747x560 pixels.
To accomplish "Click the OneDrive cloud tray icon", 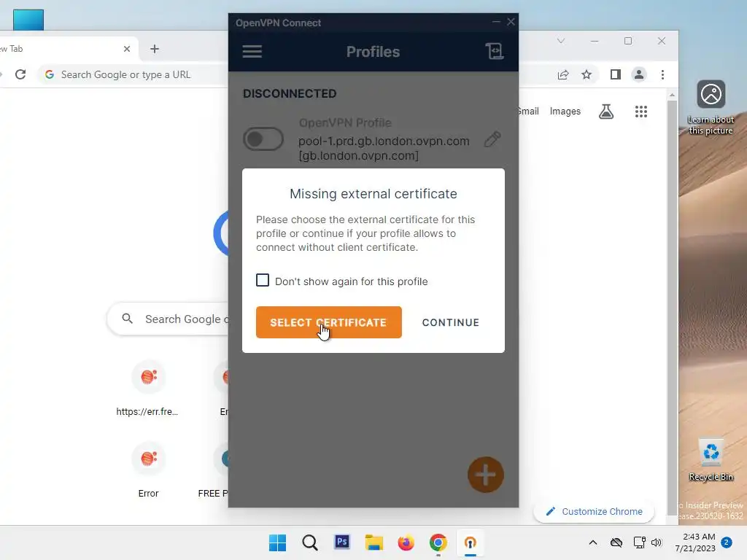I will 616,542.
